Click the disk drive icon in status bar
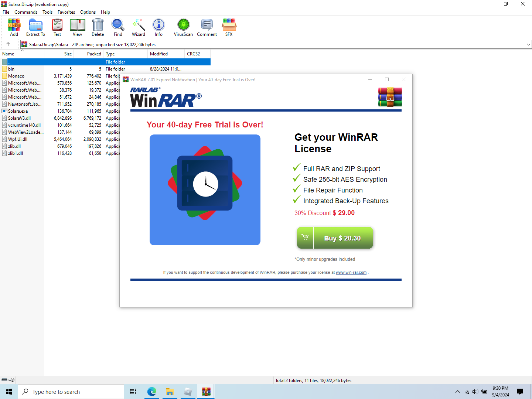Screen dimensions: 532x399 4,380
